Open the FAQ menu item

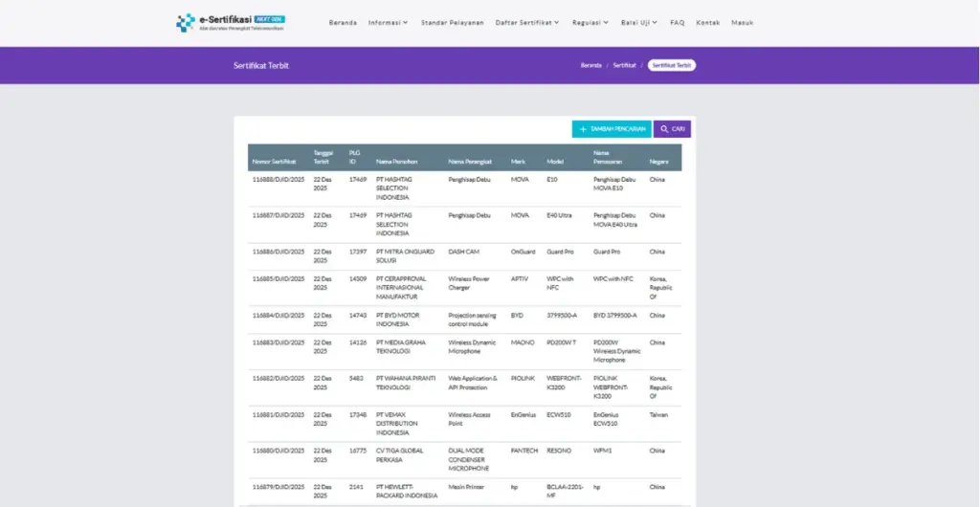click(677, 22)
